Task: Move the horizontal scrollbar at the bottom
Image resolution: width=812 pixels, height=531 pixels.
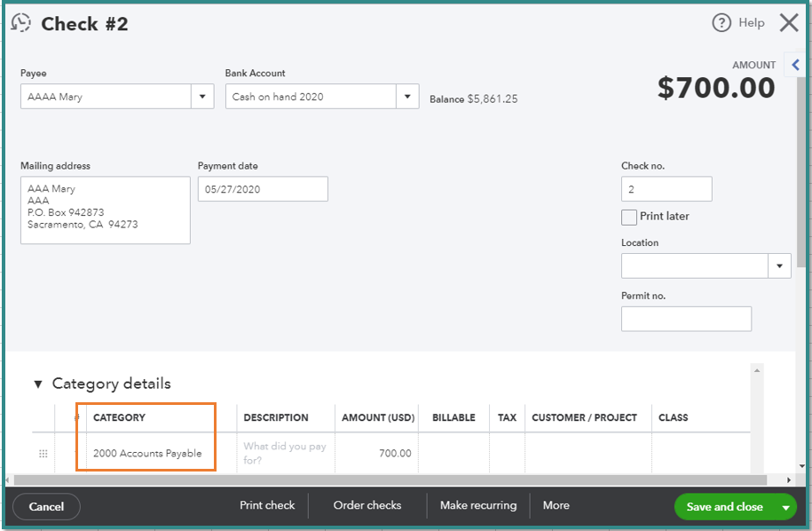Action: 390,480
